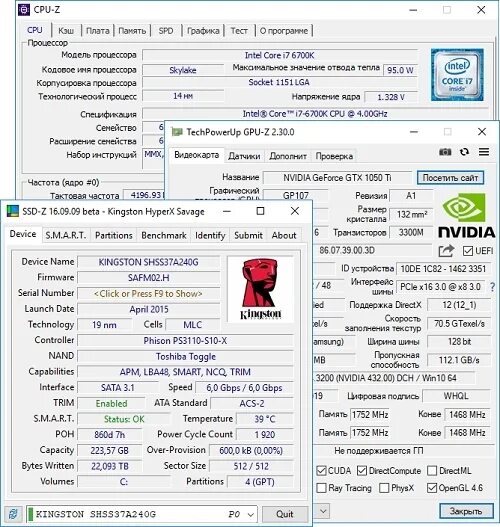This screenshot has height=527, width=500.
Task: Click the Quit button in SSD-Z
Action: point(285,514)
